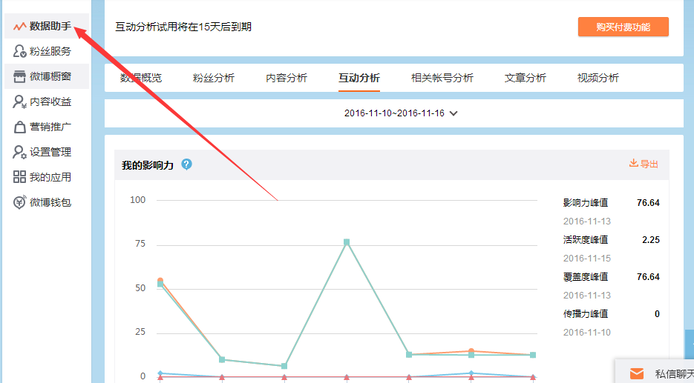694x383 pixels.
Task: Click 传播力峰值 legend label
Action: tap(586, 314)
